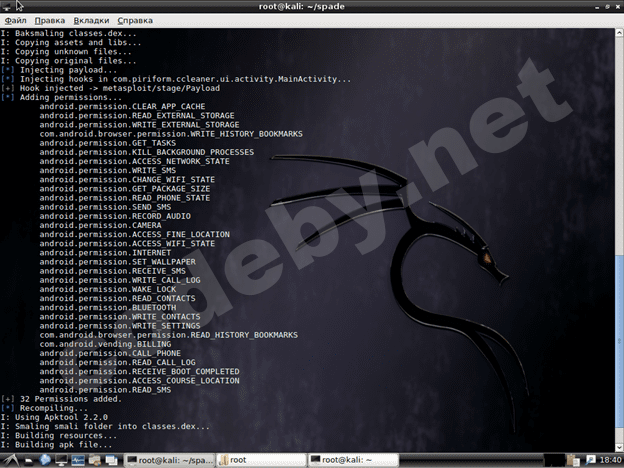The height and width of the screenshot is (468, 624).
Task: Click 'Hook injected -> metasploit/stage/Payload' line
Action: (110, 88)
